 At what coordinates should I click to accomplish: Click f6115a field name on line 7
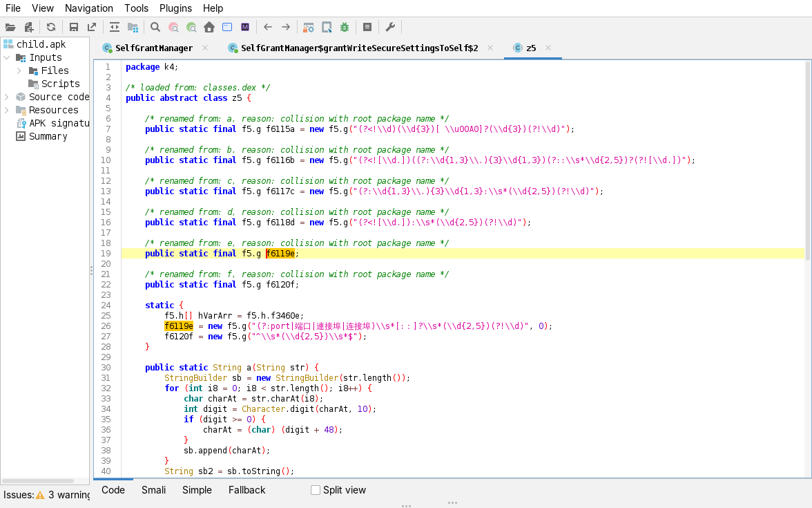tap(280, 129)
